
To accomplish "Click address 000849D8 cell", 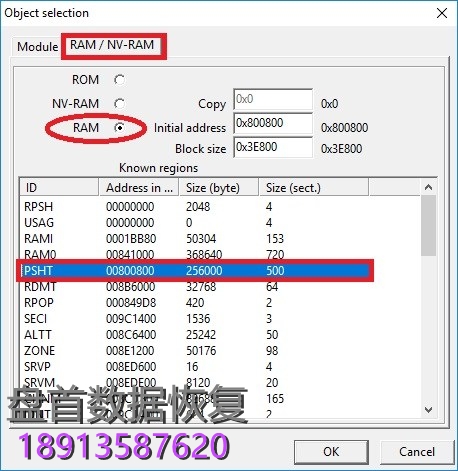I will point(131,303).
